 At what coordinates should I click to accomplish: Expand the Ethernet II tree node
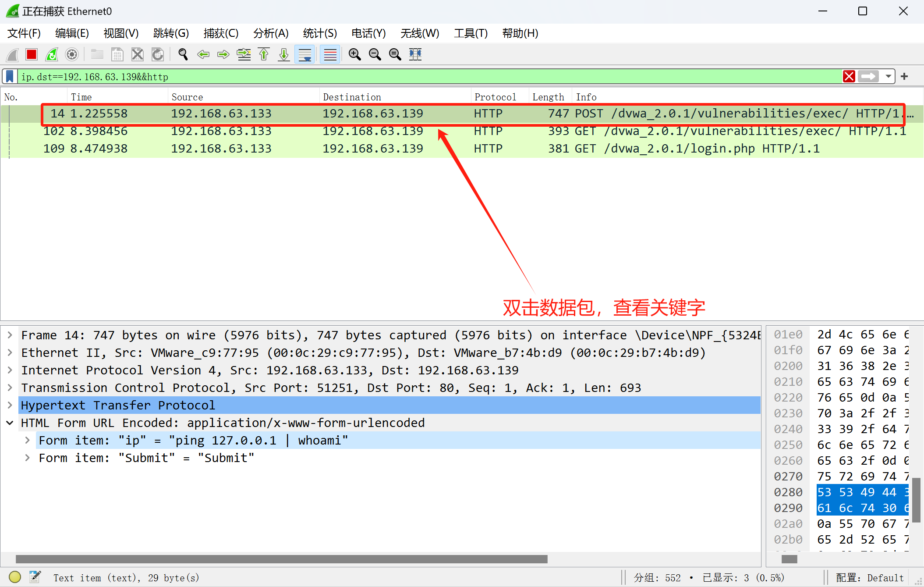click(x=10, y=353)
